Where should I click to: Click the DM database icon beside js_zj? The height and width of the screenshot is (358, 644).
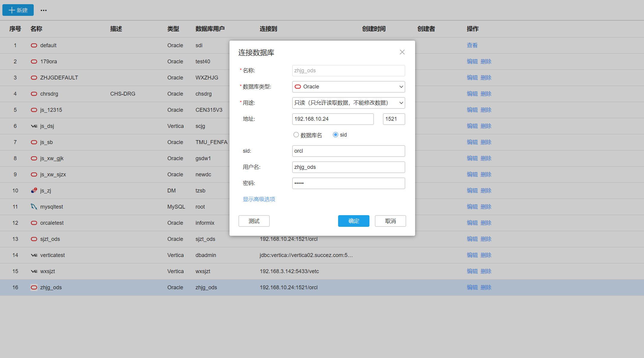click(x=34, y=190)
